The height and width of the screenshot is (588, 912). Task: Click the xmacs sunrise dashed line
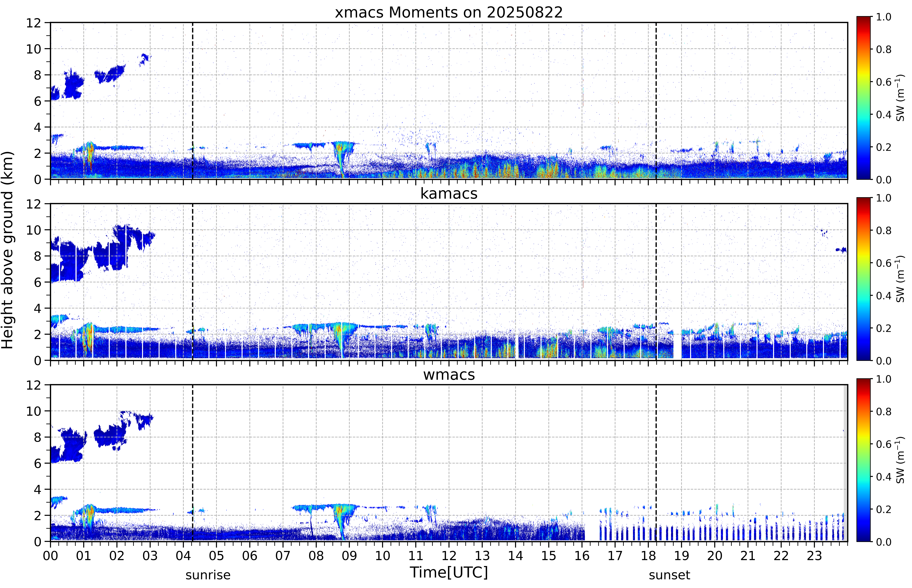click(192, 101)
